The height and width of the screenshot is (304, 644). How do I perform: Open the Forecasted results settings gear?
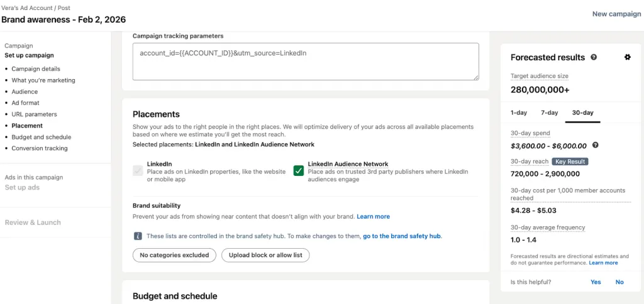(x=627, y=57)
